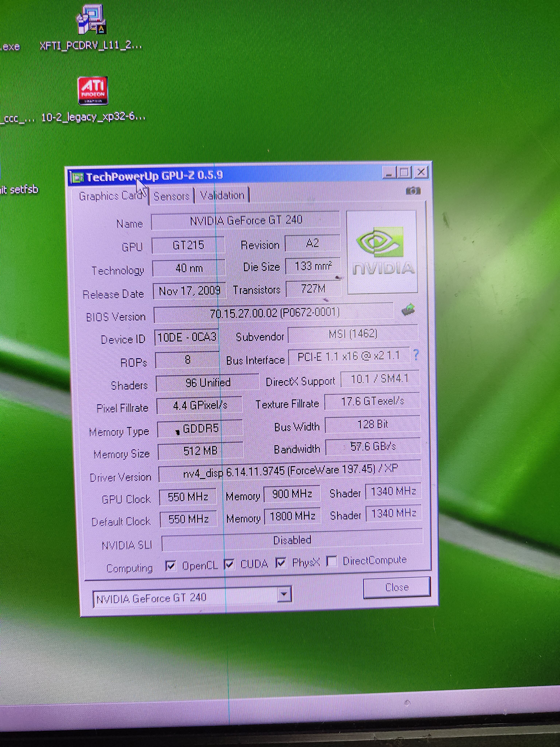Click the current Shader clock 1340 MHz

[x=393, y=491]
